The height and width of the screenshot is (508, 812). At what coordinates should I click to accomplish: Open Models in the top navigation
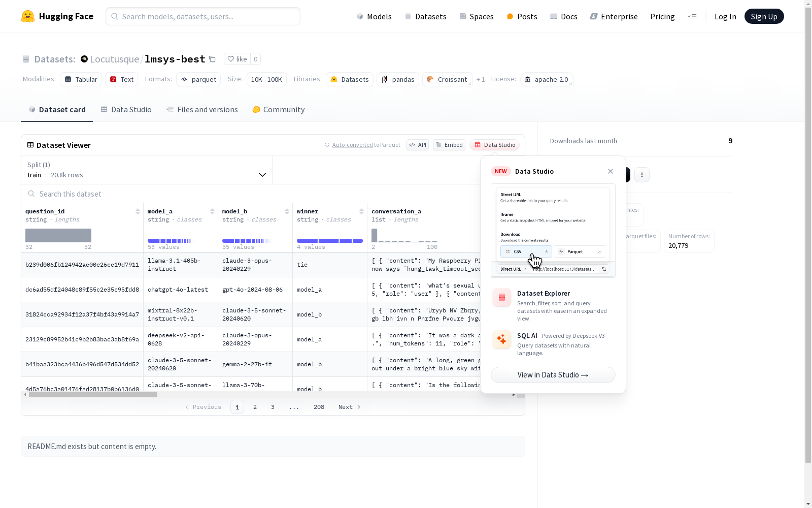[374, 16]
